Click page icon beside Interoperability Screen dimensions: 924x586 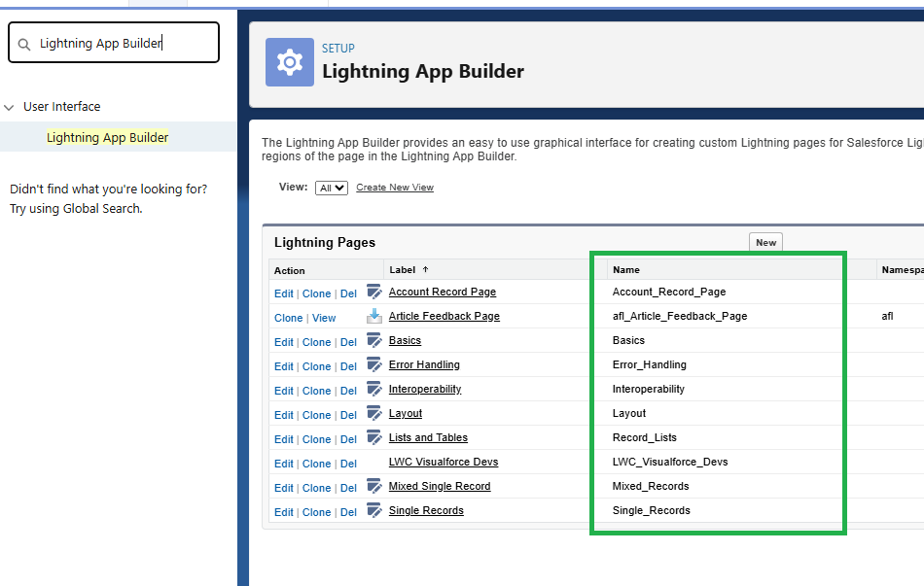374,389
